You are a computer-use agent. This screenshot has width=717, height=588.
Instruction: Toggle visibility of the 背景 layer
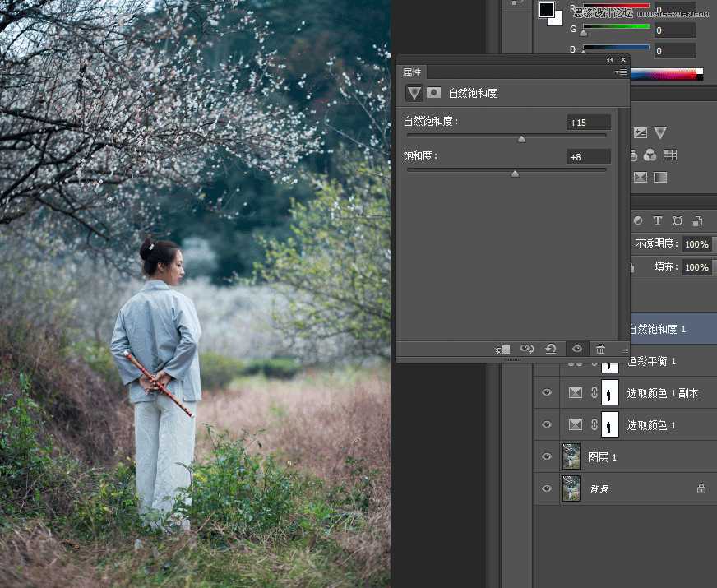pos(546,488)
